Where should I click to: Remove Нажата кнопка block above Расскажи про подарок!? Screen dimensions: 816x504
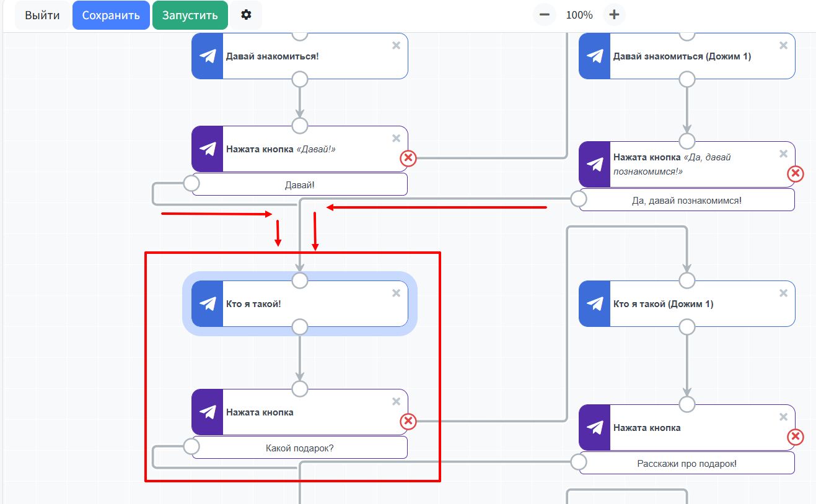784,417
